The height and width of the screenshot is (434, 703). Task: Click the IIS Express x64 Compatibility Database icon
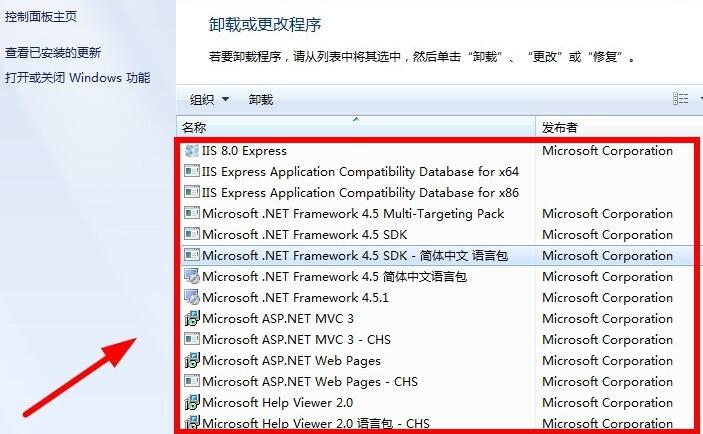192,172
